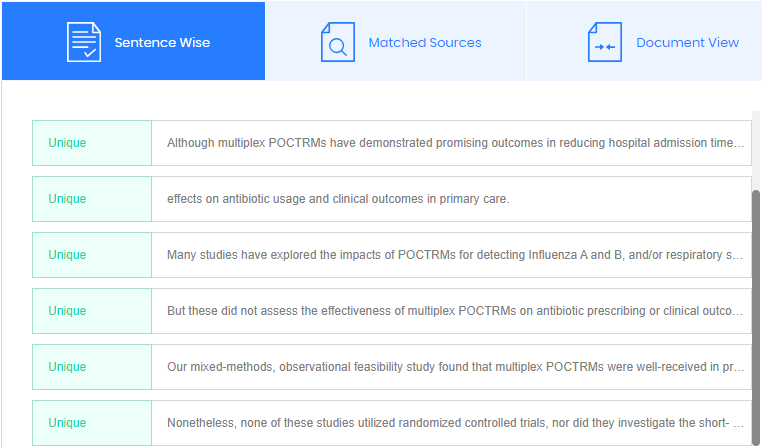Click the Sentence Wise document checkmark icon

[x=84, y=42]
